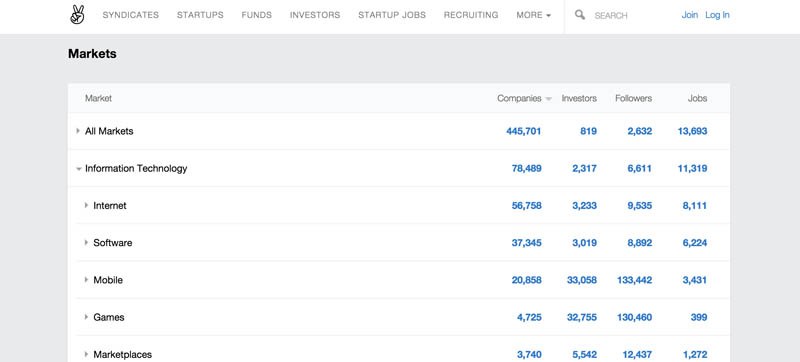
Task: Open the Investors nav item
Action: (315, 15)
